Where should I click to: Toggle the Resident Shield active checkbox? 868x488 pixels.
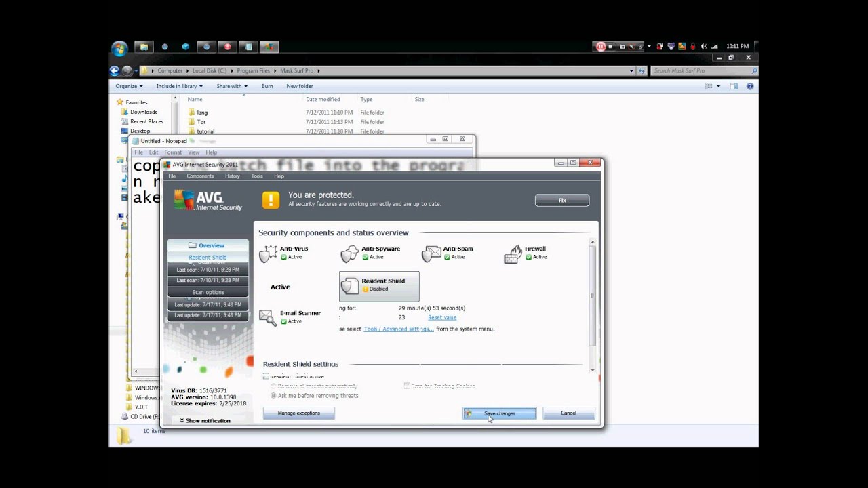(267, 377)
